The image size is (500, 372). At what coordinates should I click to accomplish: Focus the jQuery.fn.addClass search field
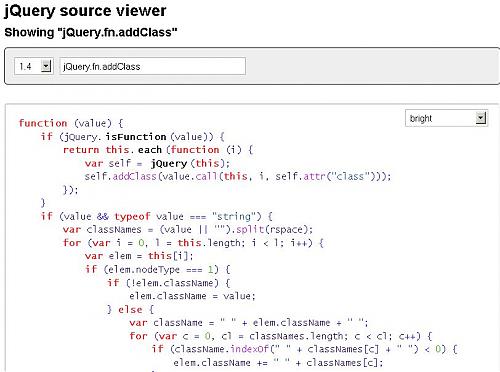click(x=153, y=66)
